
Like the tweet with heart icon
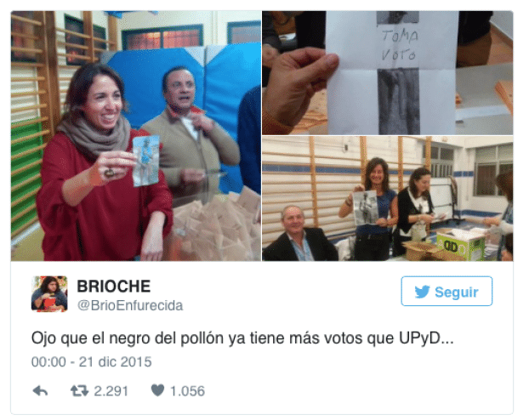(157, 390)
